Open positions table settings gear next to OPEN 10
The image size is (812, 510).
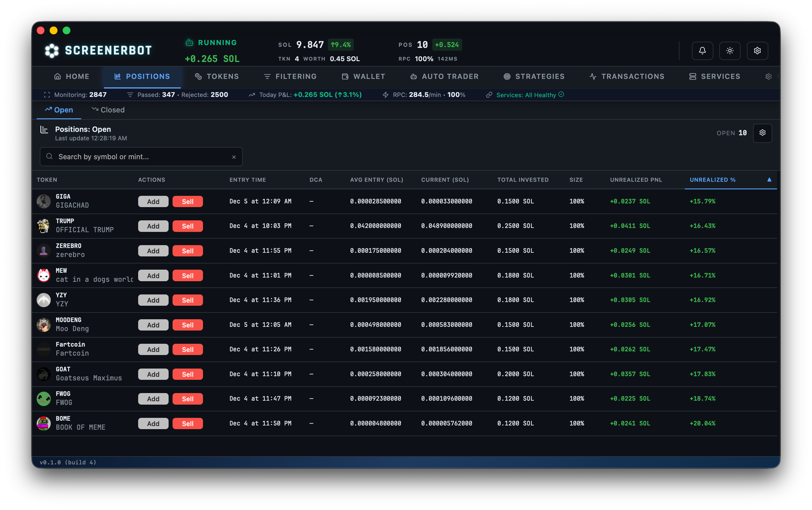(x=762, y=133)
